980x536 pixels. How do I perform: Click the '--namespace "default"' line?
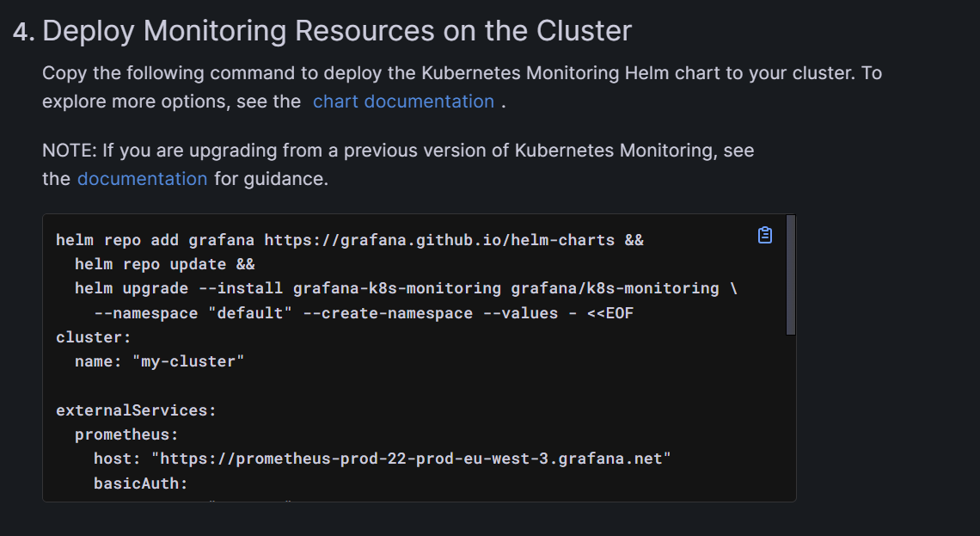(x=364, y=312)
